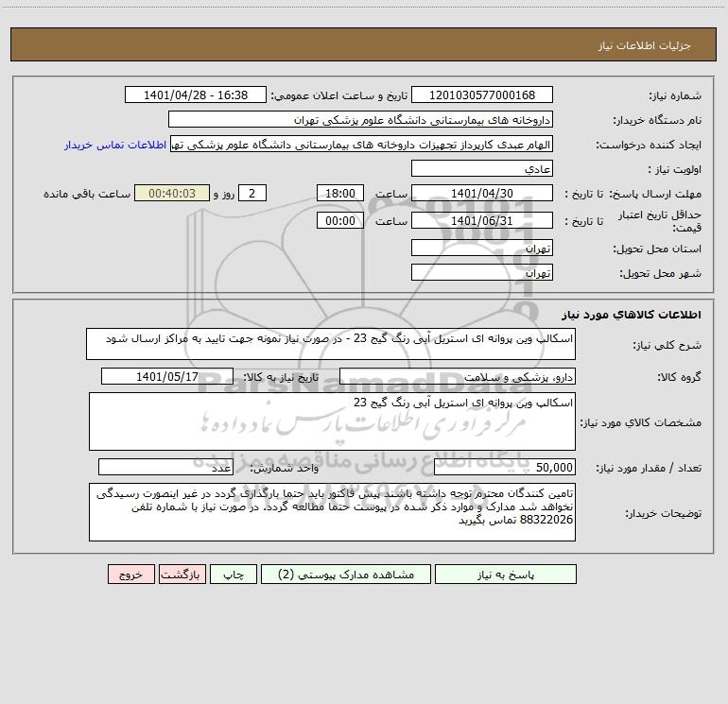Click the buyer name field داروخانه های بیمارستانی

click(360, 119)
